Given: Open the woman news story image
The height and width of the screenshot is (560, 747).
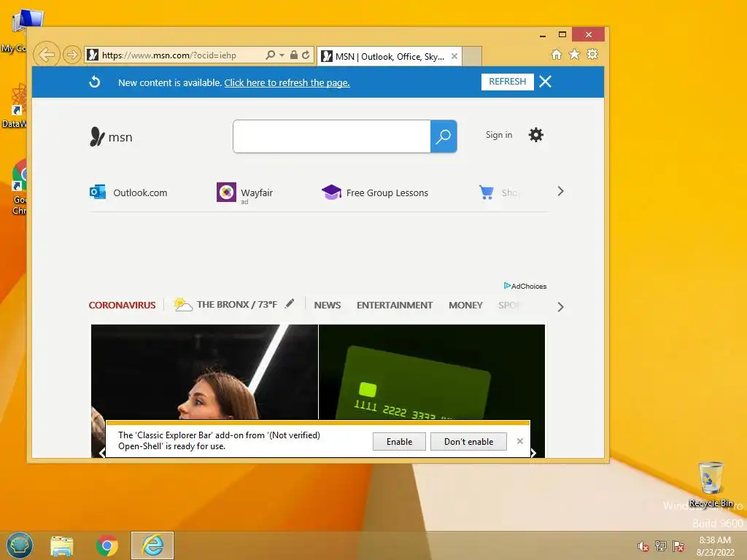Looking at the screenshot, I should tap(204, 372).
